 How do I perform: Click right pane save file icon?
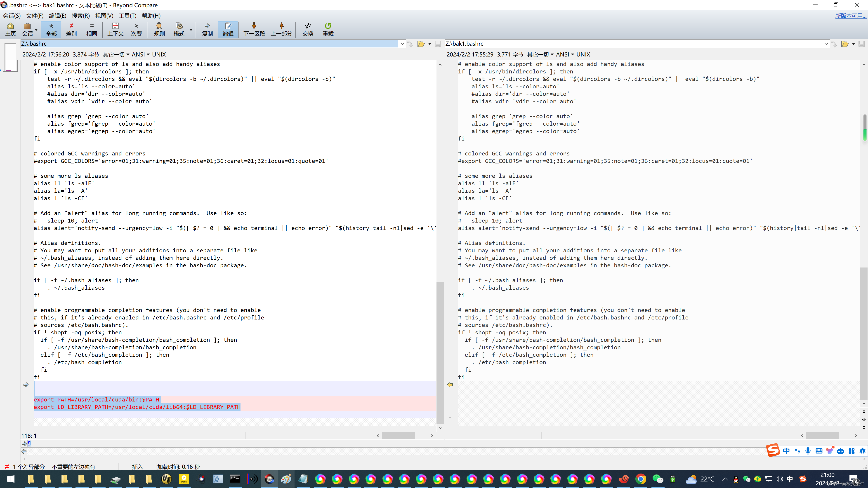tap(862, 44)
